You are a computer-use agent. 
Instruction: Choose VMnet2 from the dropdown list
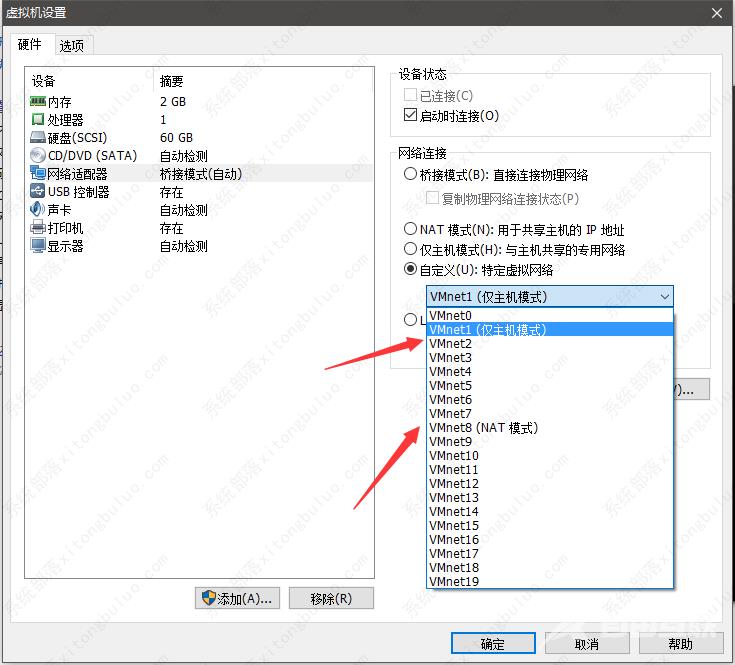pos(549,344)
